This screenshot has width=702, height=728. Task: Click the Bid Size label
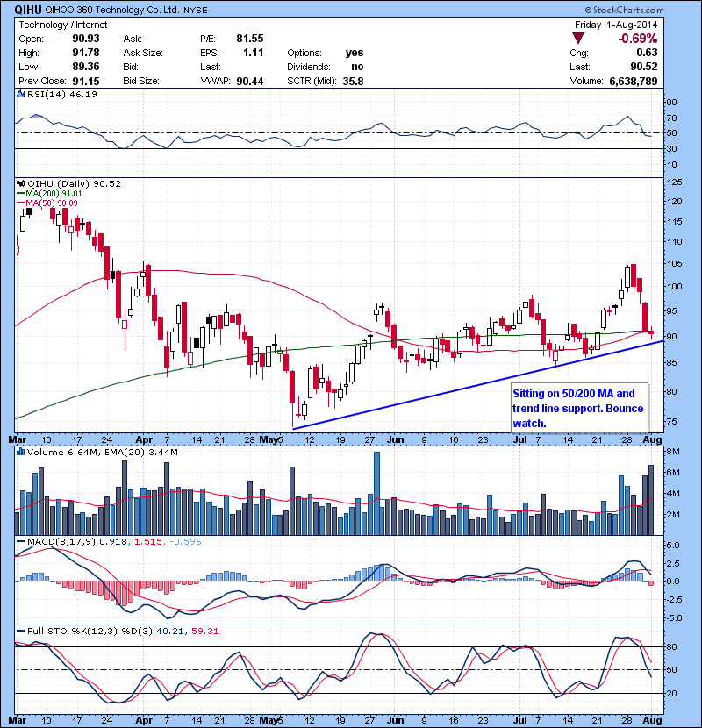click(x=141, y=81)
